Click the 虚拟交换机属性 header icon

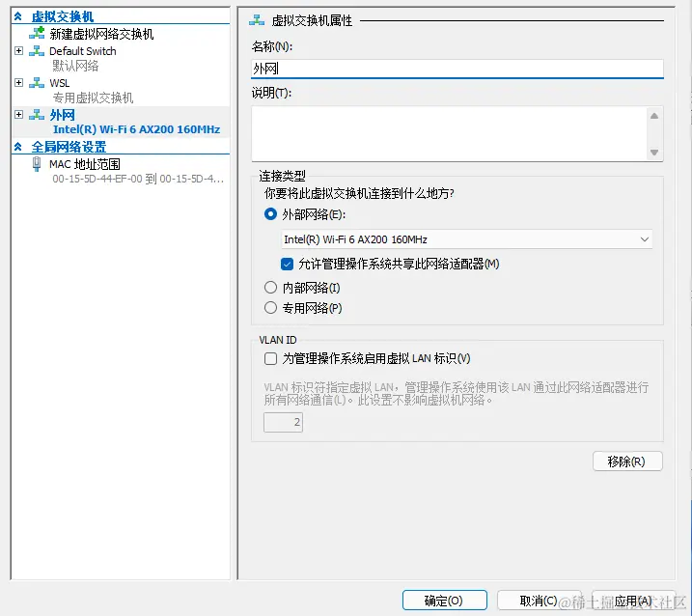pos(257,20)
